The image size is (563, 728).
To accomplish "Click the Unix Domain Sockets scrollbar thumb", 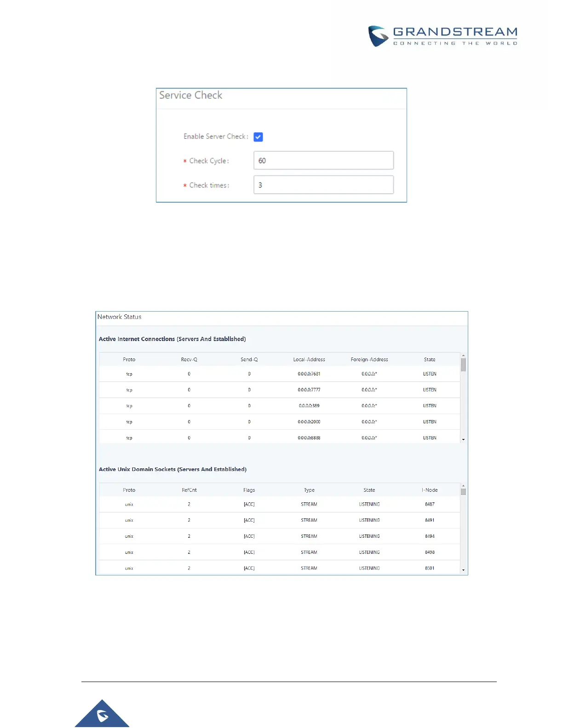I will [x=463, y=492].
